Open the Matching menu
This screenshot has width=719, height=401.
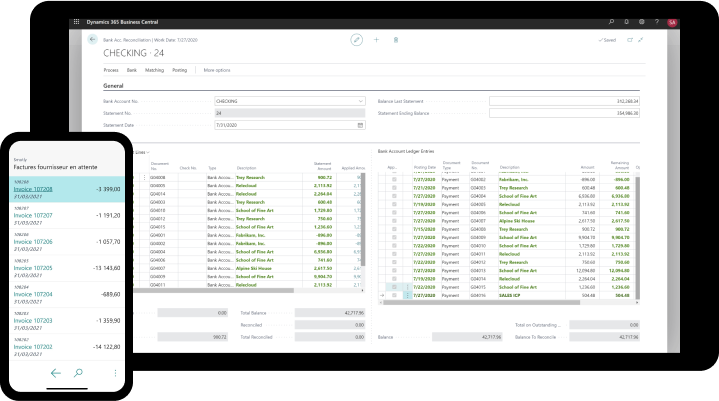154,70
